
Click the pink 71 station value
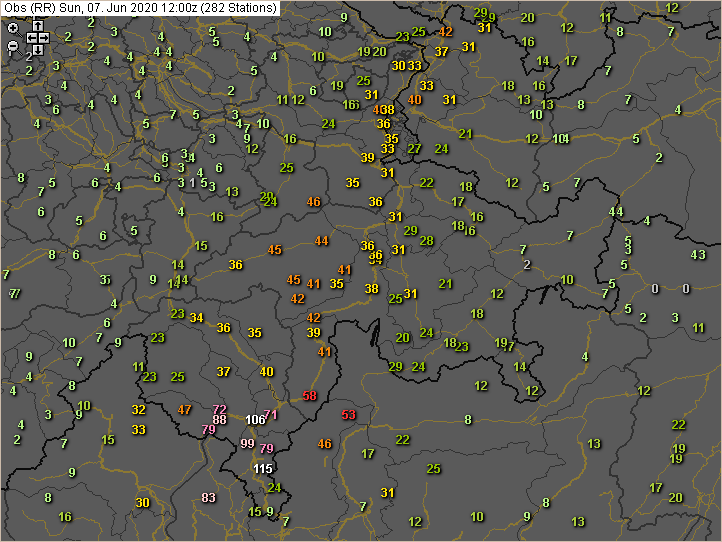(271, 414)
